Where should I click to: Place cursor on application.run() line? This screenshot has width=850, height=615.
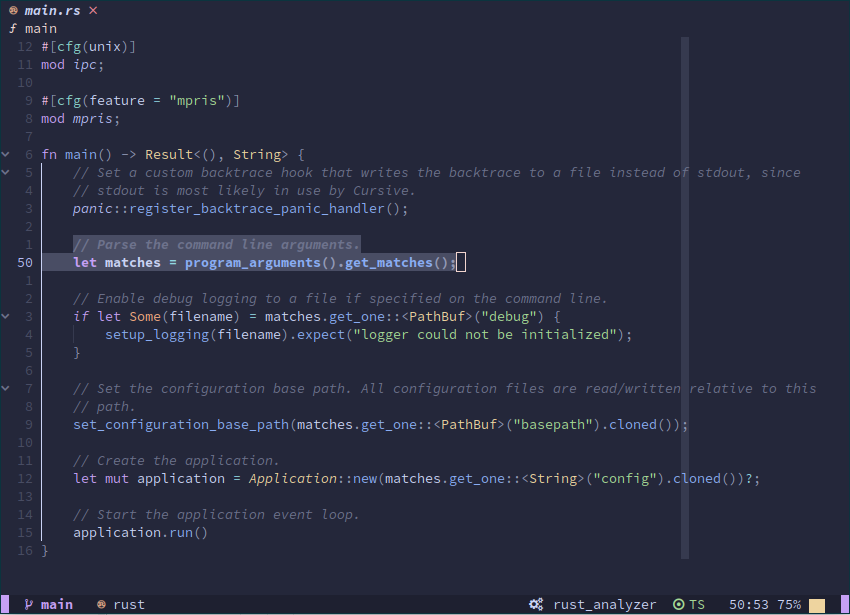tap(140, 532)
